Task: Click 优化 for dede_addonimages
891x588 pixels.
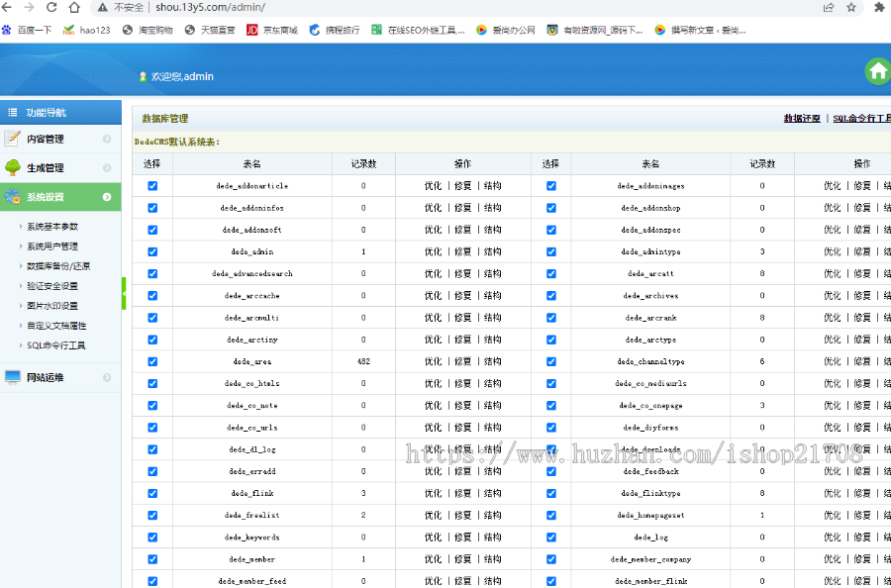Action: [833, 186]
